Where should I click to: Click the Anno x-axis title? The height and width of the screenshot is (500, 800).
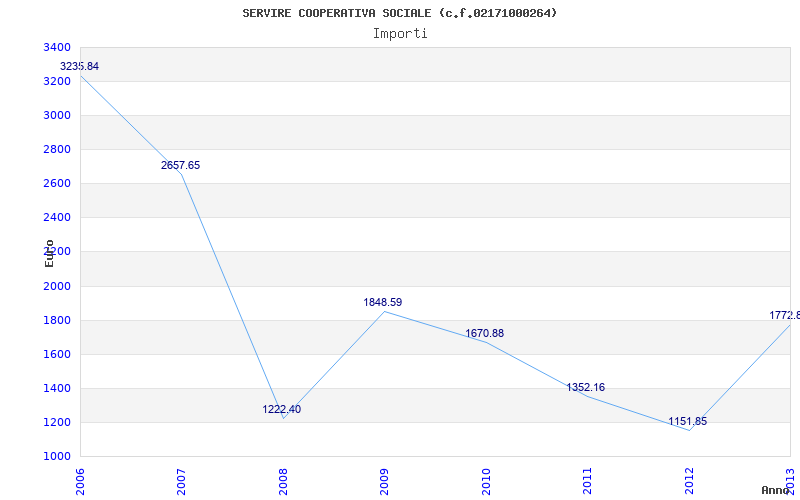pos(776,490)
